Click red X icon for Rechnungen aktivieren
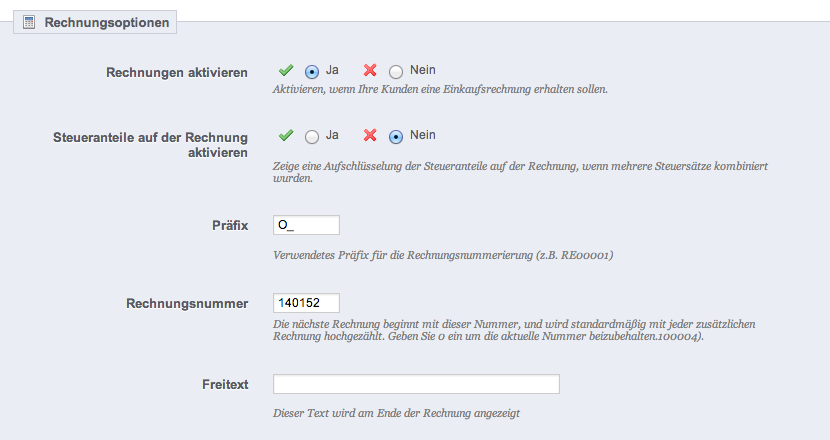The width and height of the screenshot is (830, 440). pyautogui.click(x=370, y=71)
